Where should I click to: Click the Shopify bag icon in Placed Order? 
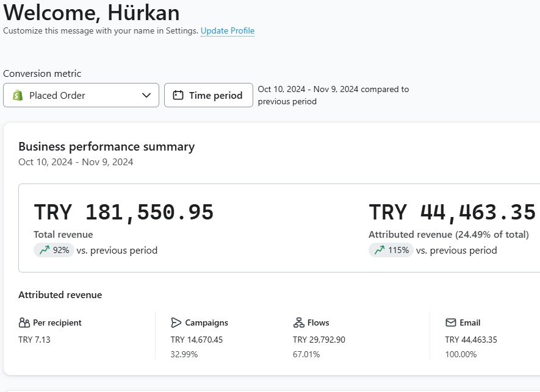[x=18, y=95]
